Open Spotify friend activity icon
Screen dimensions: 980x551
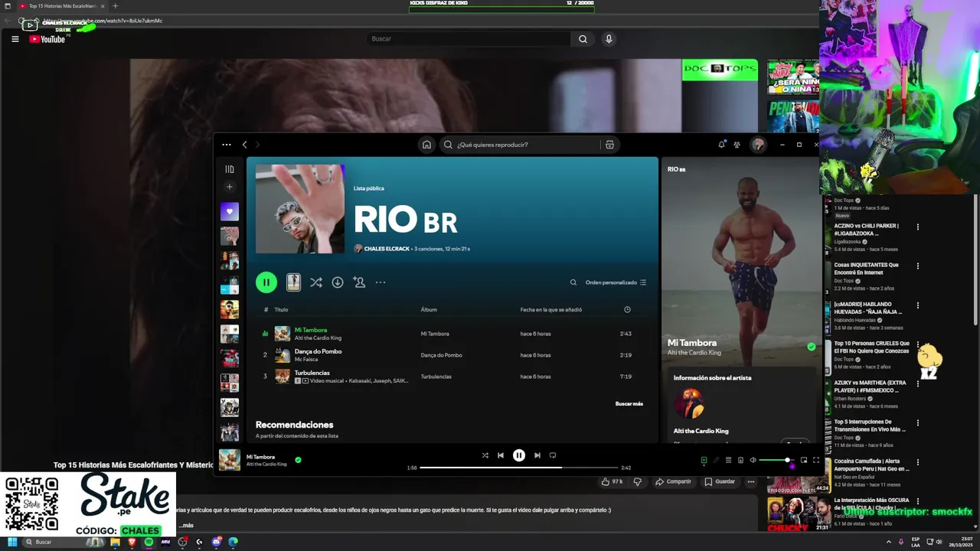(x=737, y=145)
